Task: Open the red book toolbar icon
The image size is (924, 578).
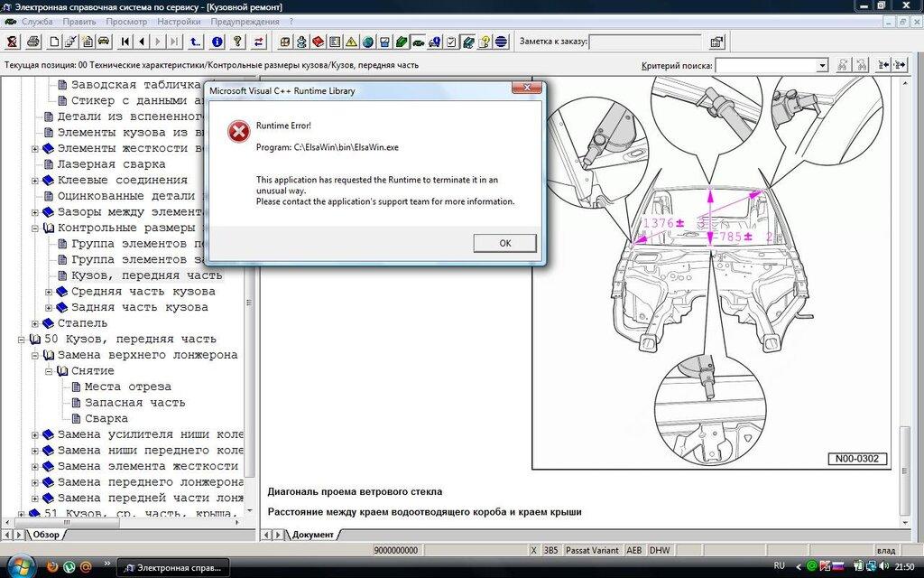Action: [319, 42]
